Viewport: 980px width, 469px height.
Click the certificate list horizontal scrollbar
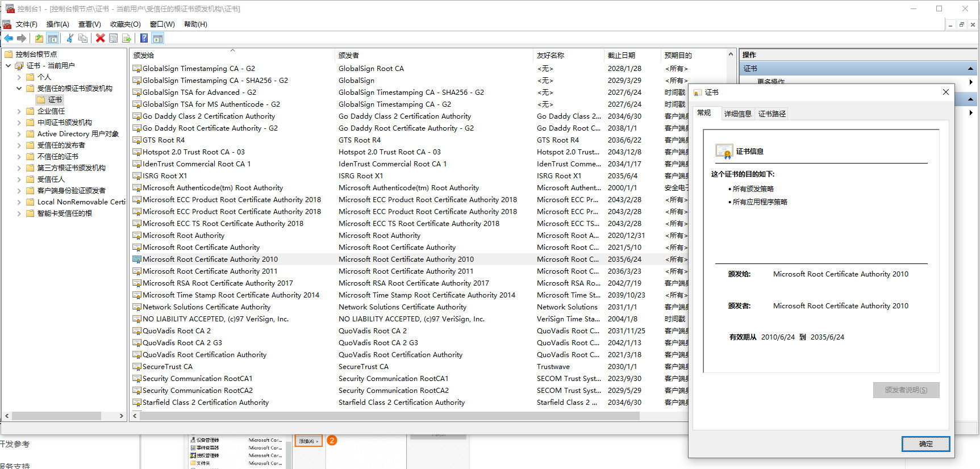tap(390, 416)
